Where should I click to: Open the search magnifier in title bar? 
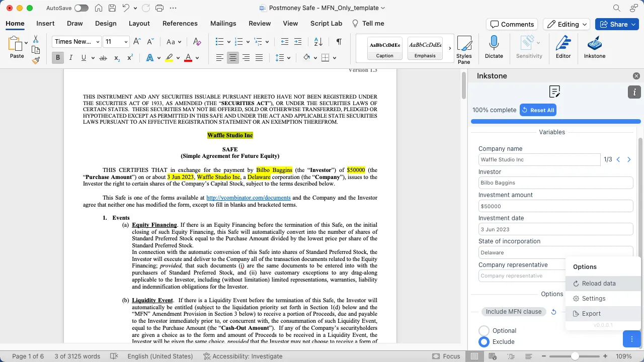[617, 8]
